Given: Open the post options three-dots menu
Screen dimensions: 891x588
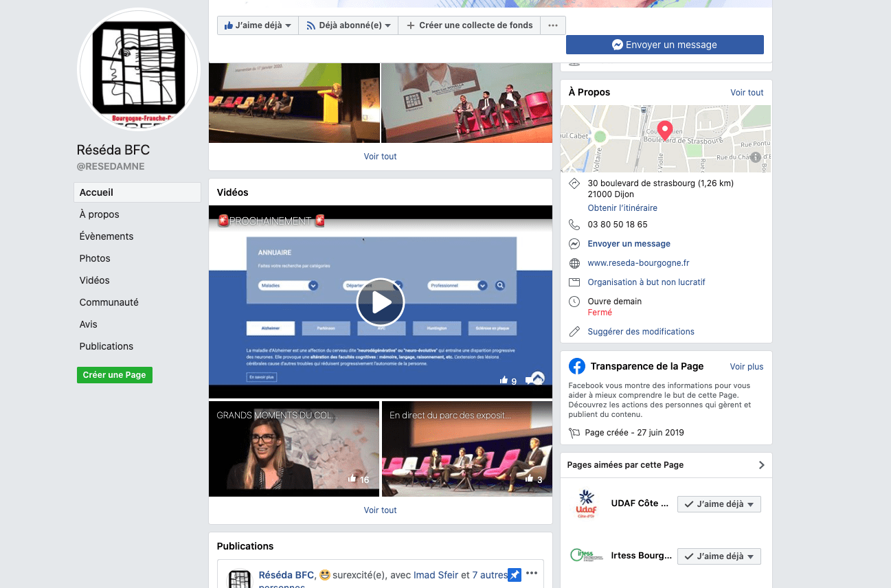Looking at the screenshot, I should [x=532, y=574].
